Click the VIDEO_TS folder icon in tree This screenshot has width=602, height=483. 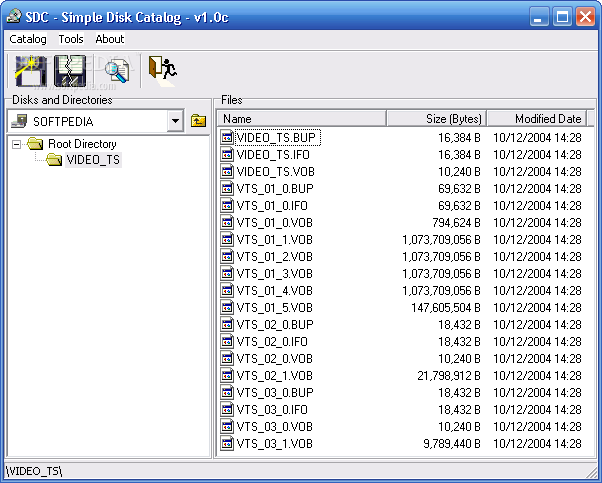(54, 159)
